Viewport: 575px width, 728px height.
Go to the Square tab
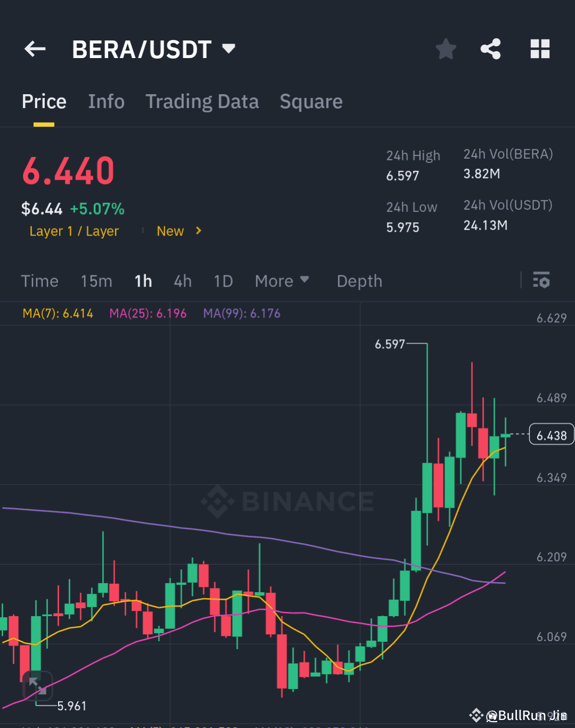[x=311, y=102]
